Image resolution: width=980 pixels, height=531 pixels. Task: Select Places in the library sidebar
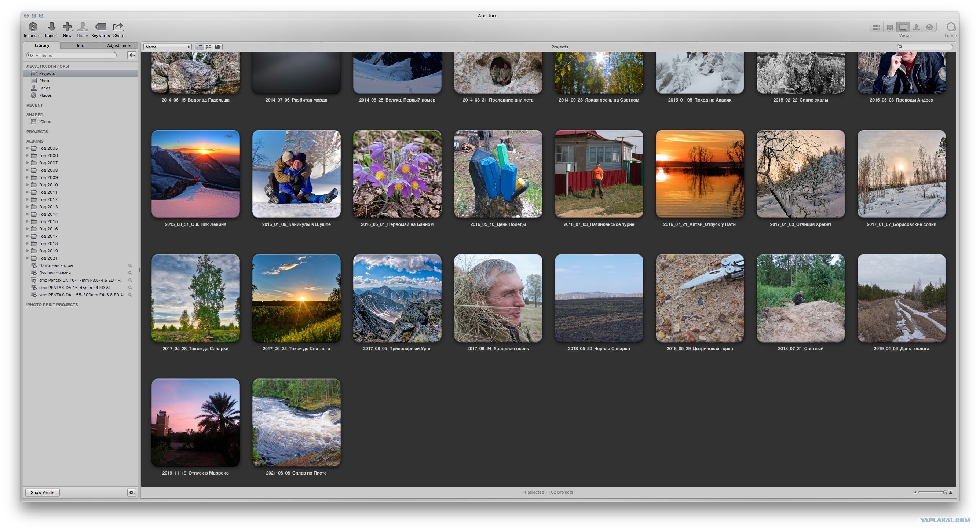tap(81, 95)
